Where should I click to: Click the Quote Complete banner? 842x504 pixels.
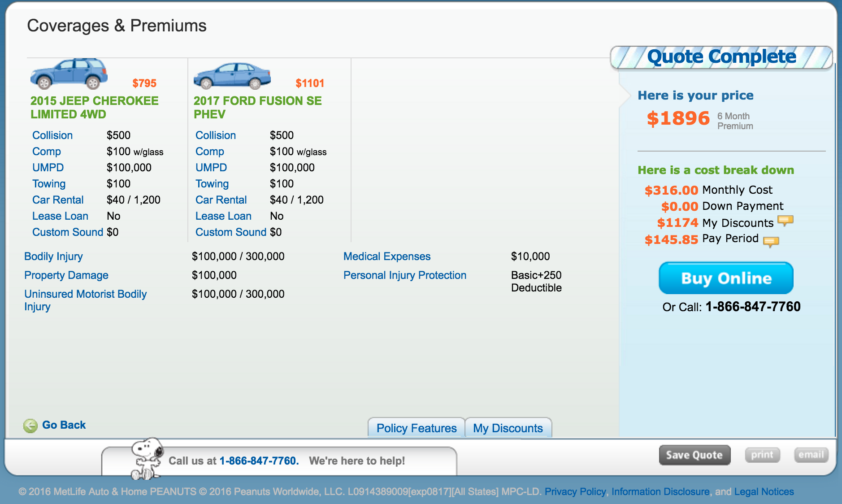(721, 57)
